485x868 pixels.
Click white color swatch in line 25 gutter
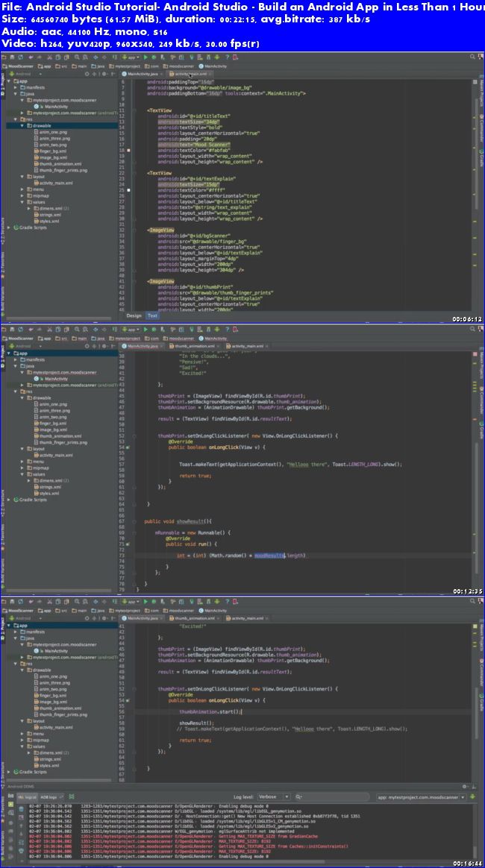129,190
